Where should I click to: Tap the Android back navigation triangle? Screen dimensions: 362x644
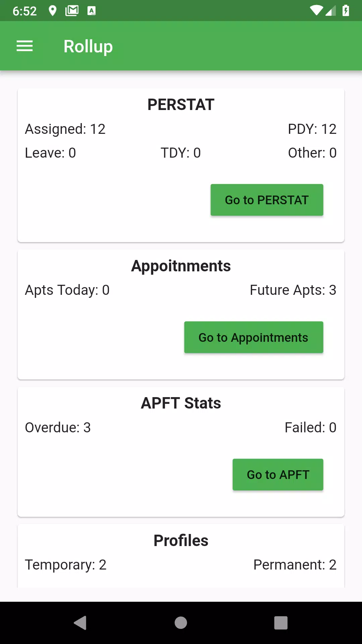pos(80,623)
